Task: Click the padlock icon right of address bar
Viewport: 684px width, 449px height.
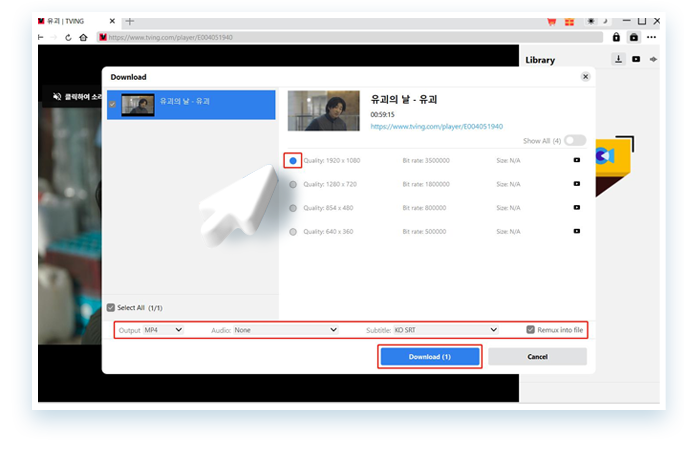Action: pyautogui.click(x=616, y=37)
